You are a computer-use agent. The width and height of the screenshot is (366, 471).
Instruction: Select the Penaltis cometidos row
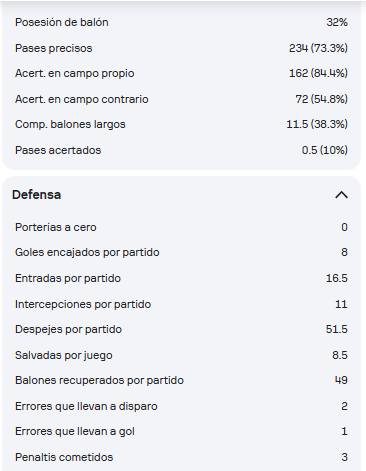181,457
